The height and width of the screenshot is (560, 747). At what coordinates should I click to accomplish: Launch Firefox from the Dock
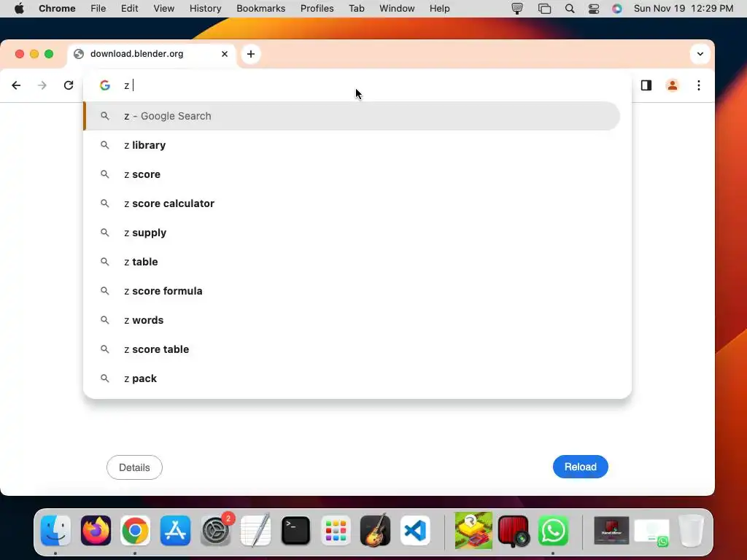[x=96, y=531]
